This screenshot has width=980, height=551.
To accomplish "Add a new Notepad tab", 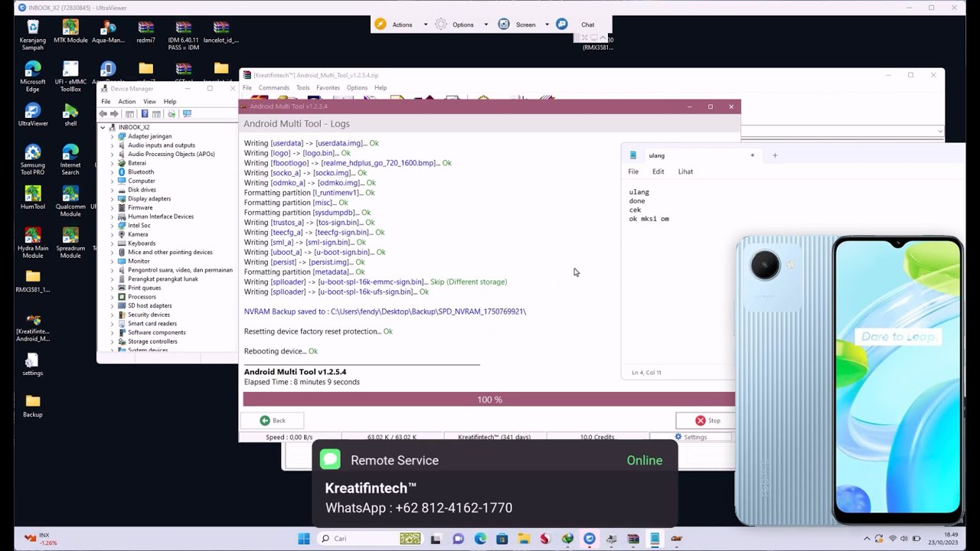I will coord(775,155).
